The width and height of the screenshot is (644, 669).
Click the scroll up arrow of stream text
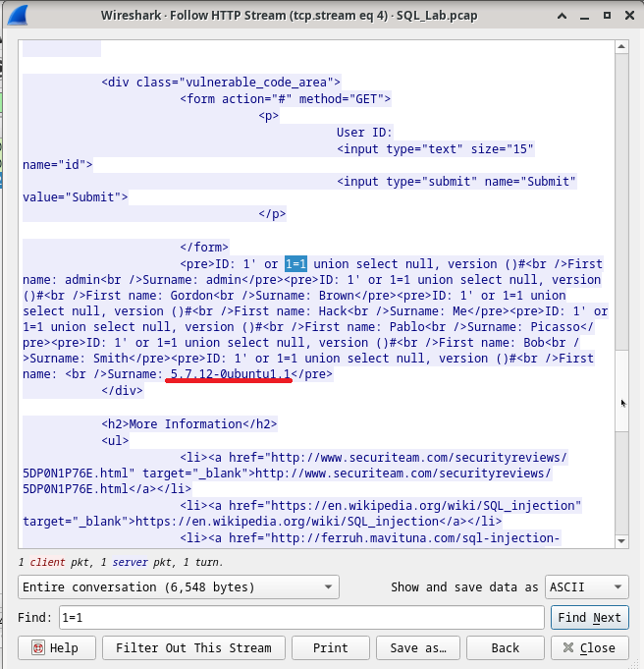click(x=621, y=46)
